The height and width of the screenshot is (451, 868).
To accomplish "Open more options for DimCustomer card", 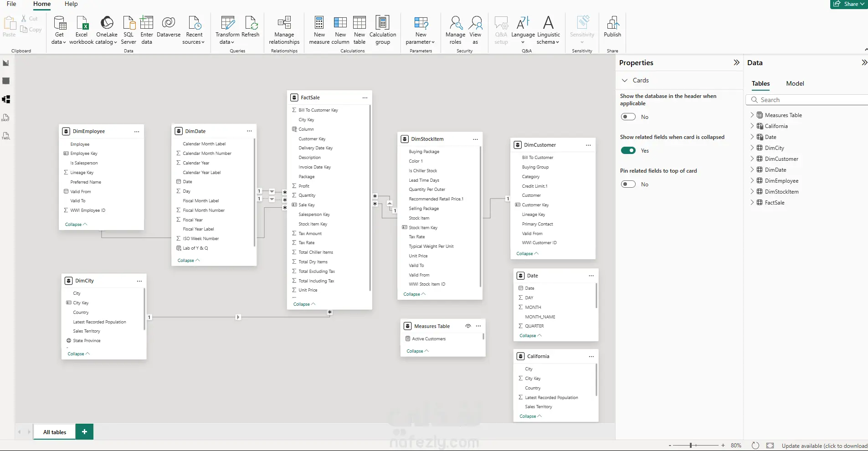I will click(588, 145).
